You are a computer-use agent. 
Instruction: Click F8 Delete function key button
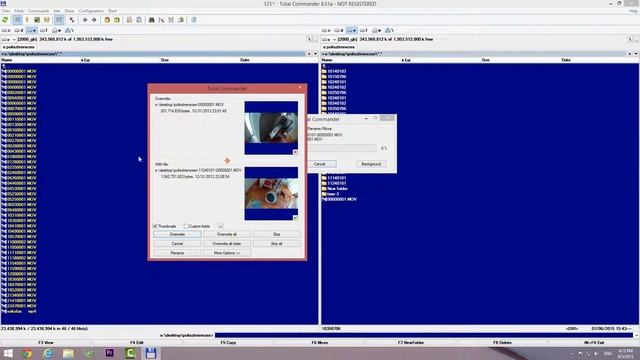(502, 343)
